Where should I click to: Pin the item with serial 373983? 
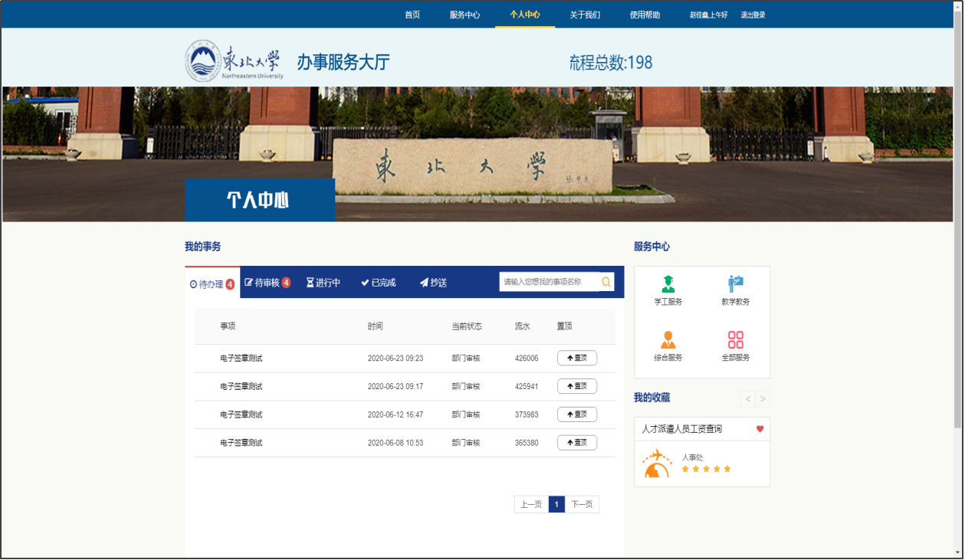coord(577,414)
